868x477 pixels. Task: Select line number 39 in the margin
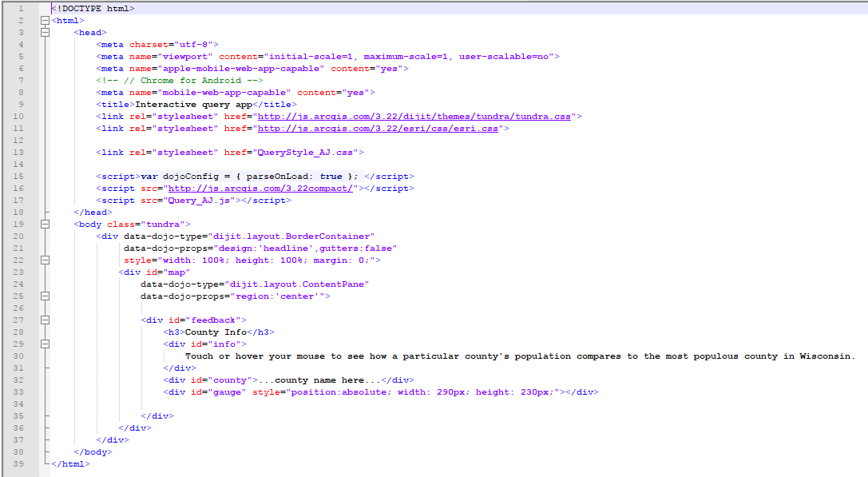click(x=18, y=464)
